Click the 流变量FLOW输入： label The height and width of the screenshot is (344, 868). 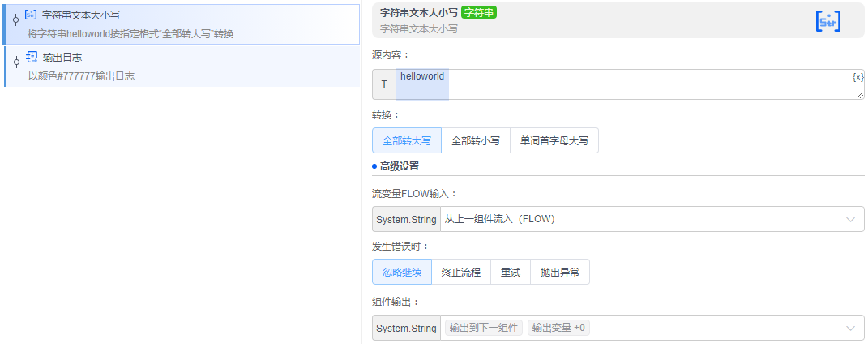click(415, 193)
